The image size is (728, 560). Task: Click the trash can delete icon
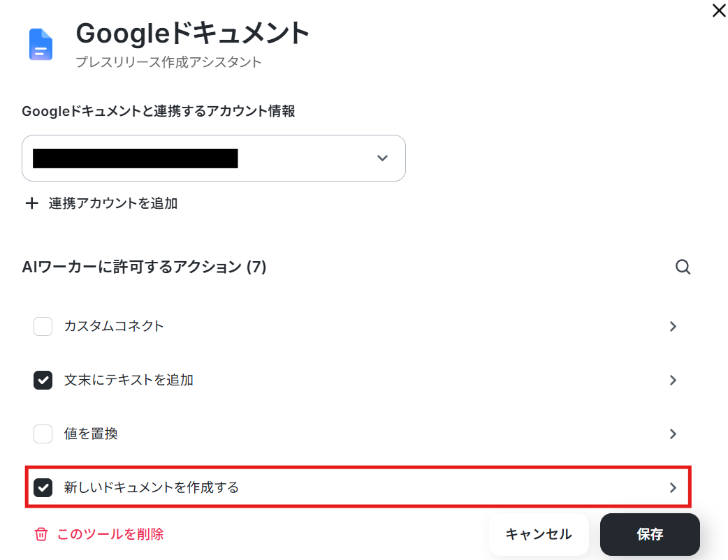41,534
